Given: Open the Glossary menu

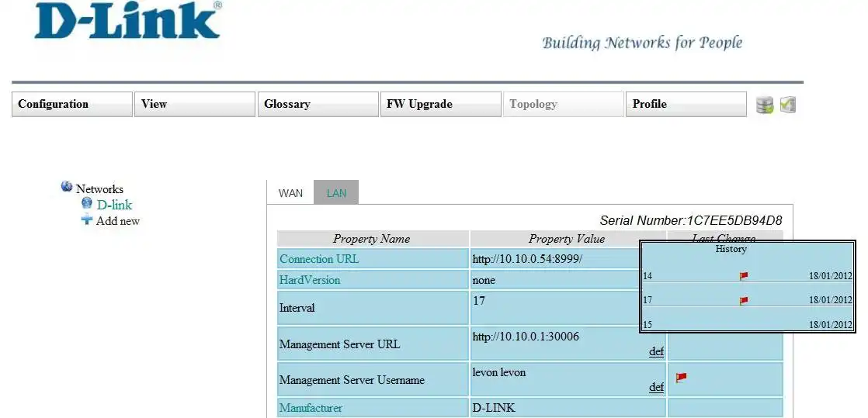Looking at the screenshot, I should click(x=318, y=104).
